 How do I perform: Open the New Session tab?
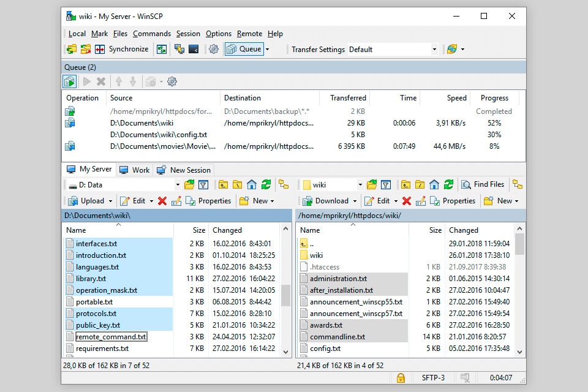coord(184,170)
